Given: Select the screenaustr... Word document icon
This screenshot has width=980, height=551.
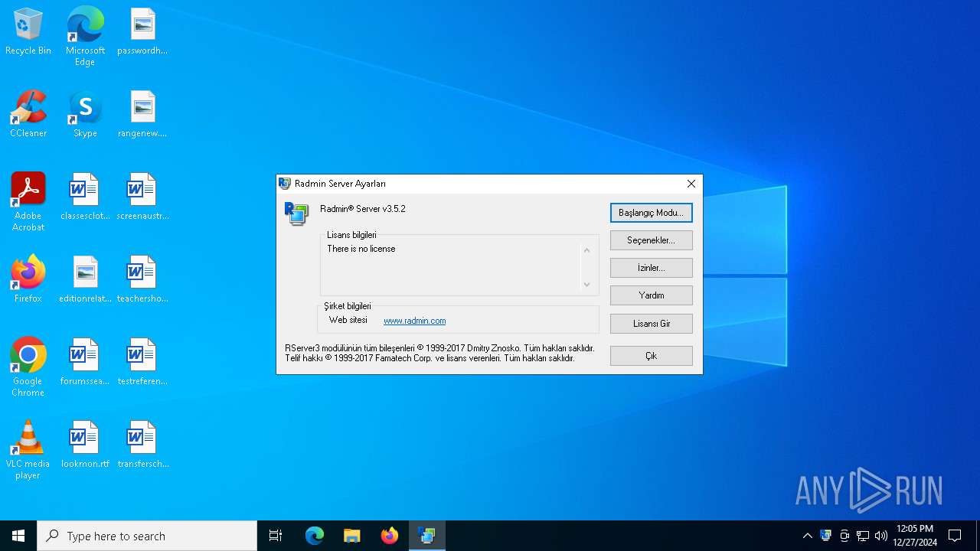Looking at the screenshot, I should 142,197.
